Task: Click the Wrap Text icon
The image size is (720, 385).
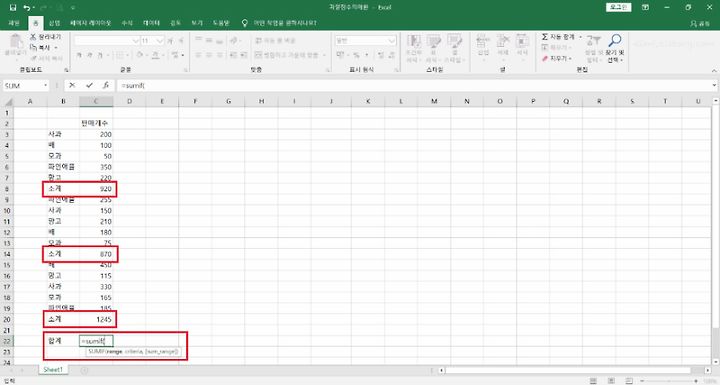Action: coord(259,40)
